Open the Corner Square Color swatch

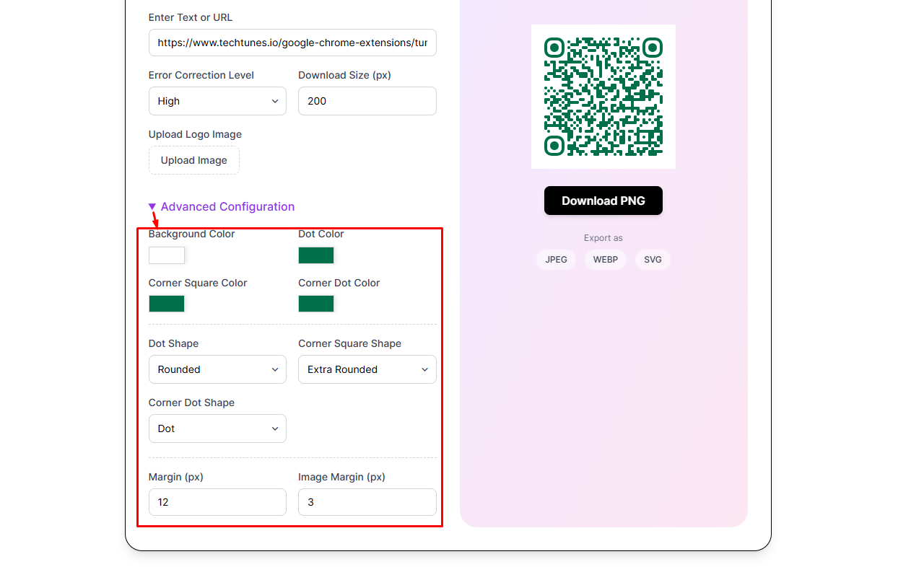click(x=167, y=304)
